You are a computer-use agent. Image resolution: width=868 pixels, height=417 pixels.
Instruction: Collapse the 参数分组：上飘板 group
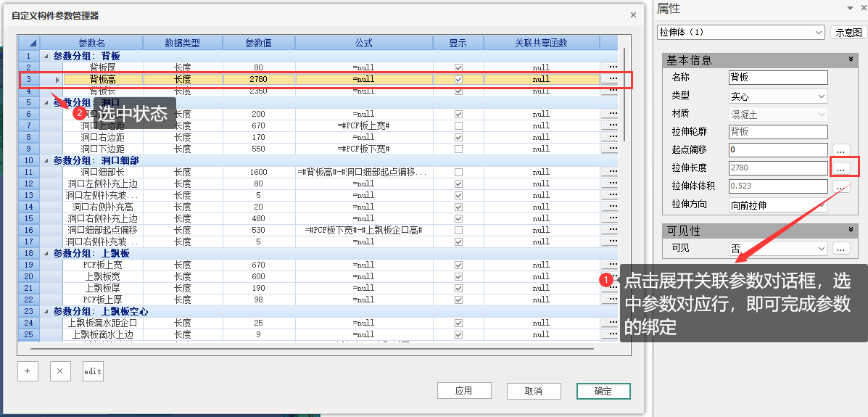point(47,253)
